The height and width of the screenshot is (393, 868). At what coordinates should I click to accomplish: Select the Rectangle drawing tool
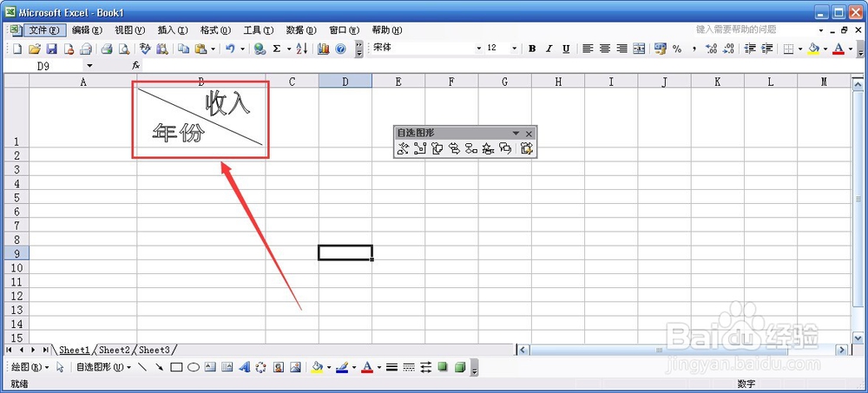coord(176,367)
